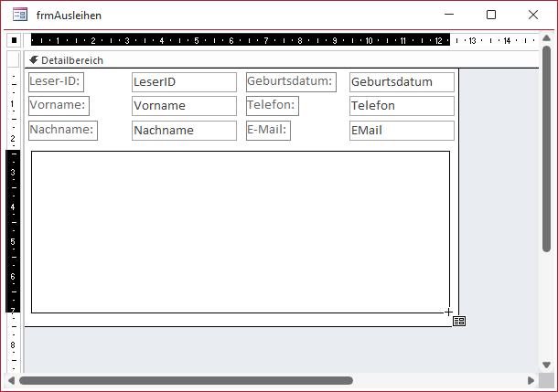
Task: Select the large empty rectangle control
Action: (241, 232)
